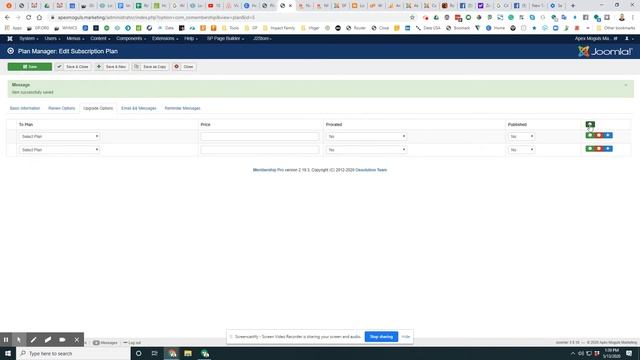This screenshot has height=360, width=640.
Task: Click Stop sharing button
Action: (x=381, y=337)
